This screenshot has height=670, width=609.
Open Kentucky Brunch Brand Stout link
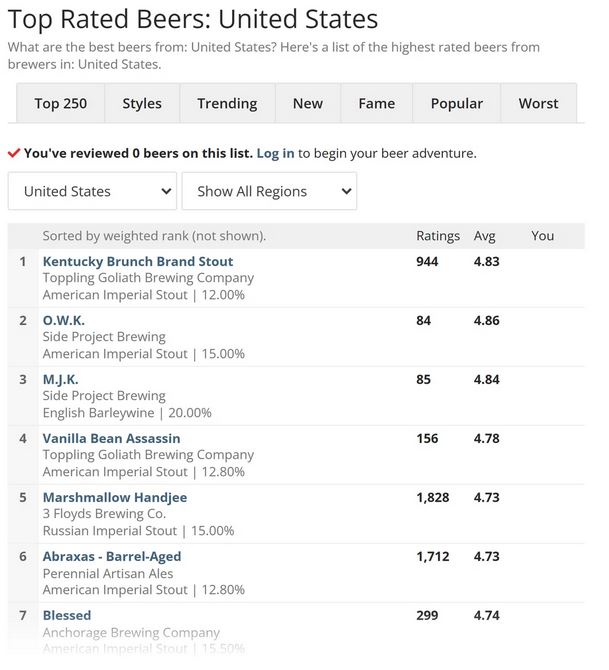(x=138, y=262)
